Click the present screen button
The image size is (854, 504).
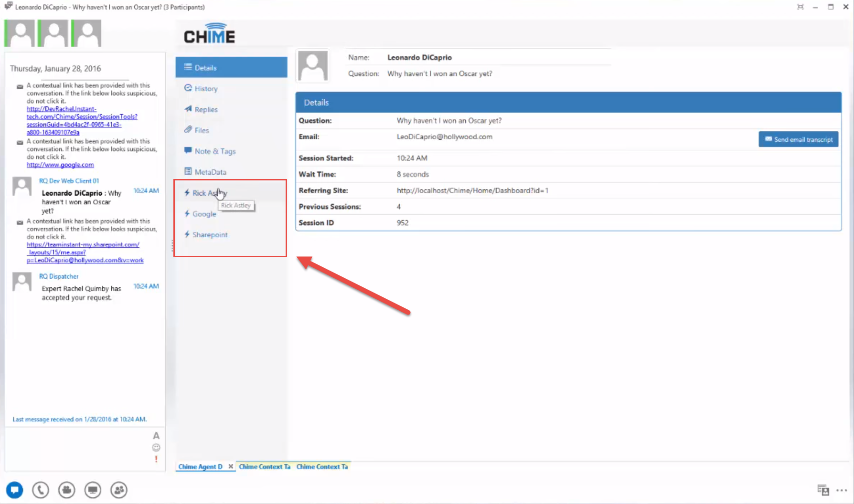(x=93, y=490)
